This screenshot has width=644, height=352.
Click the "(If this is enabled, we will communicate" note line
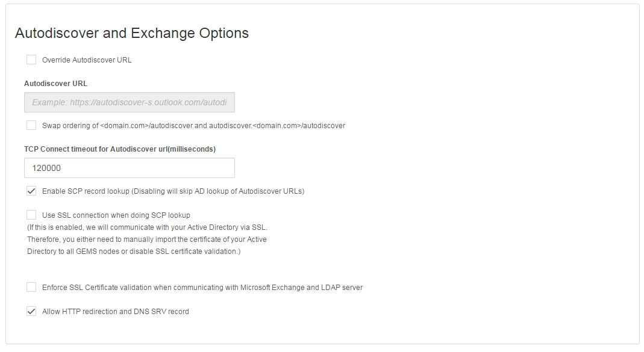pyautogui.click(x=147, y=227)
